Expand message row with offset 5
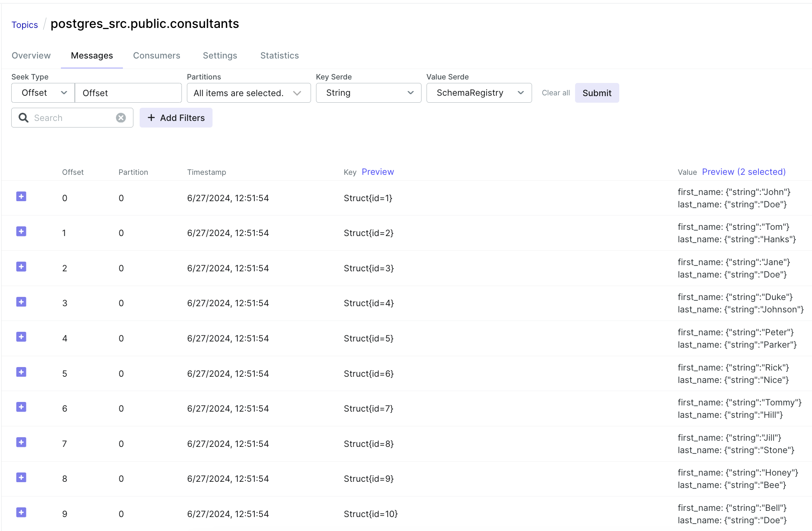 pos(21,372)
